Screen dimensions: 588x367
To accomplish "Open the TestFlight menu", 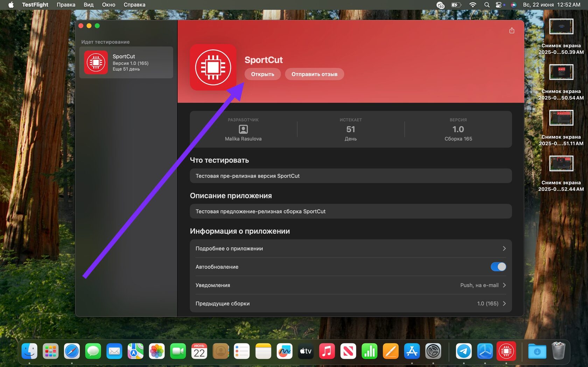I will point(35,5).
